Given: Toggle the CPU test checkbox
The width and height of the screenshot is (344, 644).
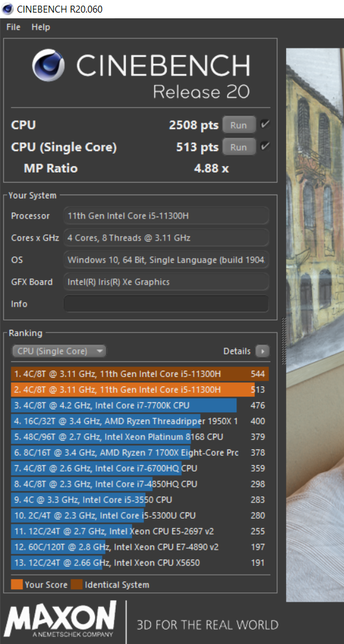Looking at the screenshot, I should (265, 125).
